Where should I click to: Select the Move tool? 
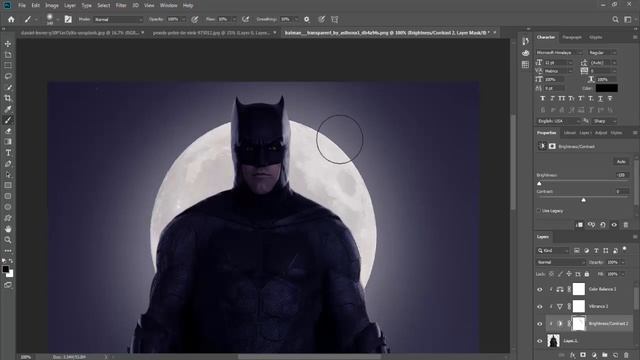(8, 44)
